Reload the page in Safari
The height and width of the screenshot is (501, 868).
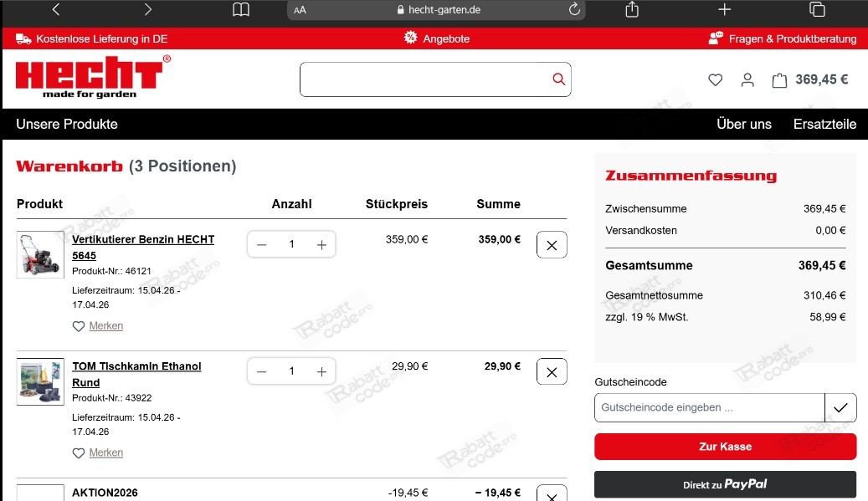pos(574,10)
